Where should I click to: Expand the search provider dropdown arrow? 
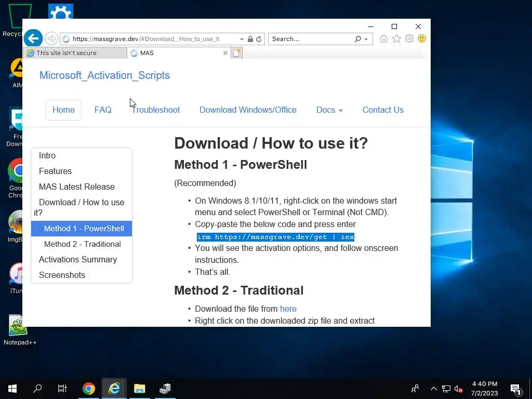click(x=366, y=39)
